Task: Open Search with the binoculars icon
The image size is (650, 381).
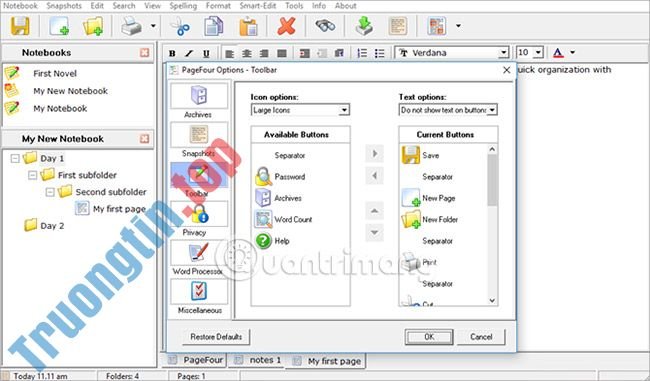Action: pos(325,26)
